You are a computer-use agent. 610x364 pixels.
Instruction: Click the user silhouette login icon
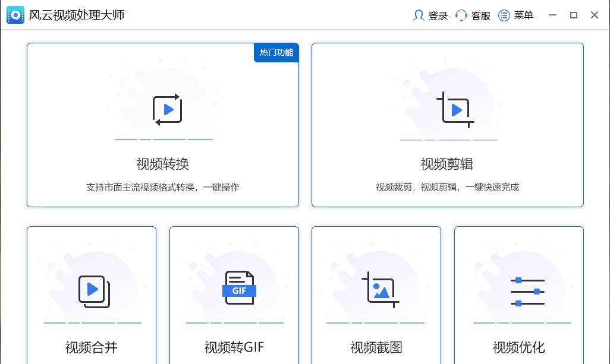point(418,15)
